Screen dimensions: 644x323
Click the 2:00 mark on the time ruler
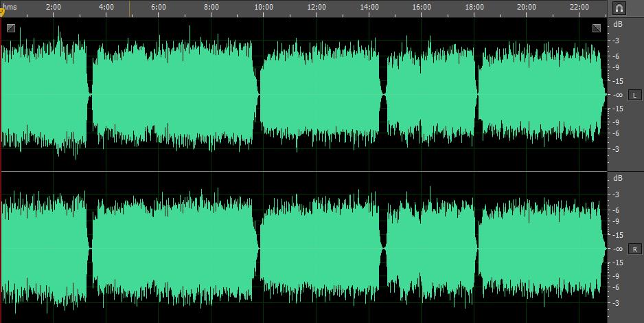click(54, 7)
